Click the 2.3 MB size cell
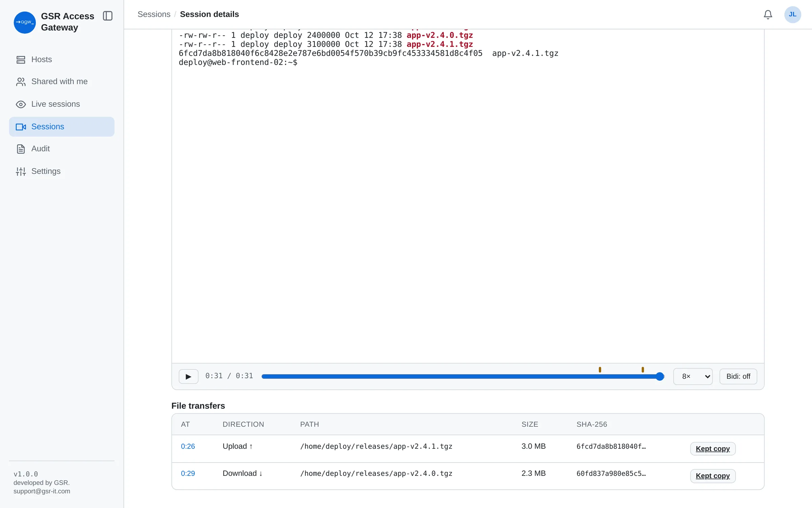 534,473
